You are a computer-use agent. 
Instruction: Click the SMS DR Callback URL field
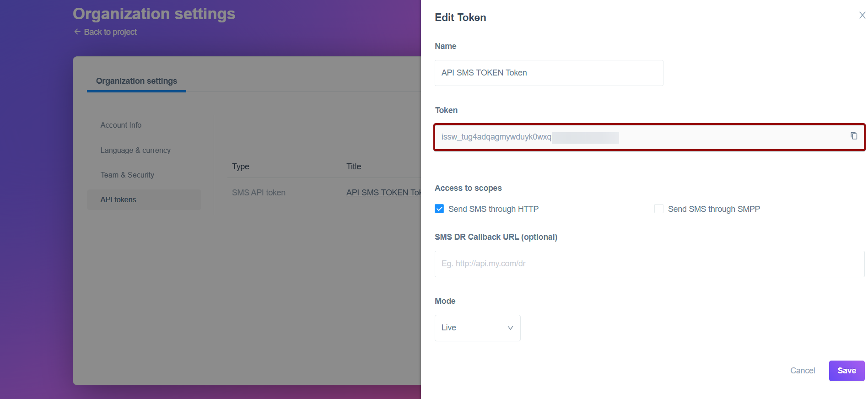pos(649,264)
